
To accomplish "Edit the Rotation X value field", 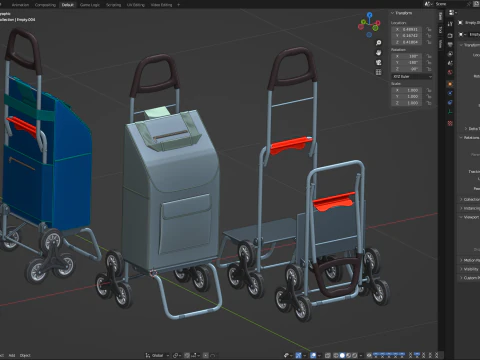I will pos(407,56).
